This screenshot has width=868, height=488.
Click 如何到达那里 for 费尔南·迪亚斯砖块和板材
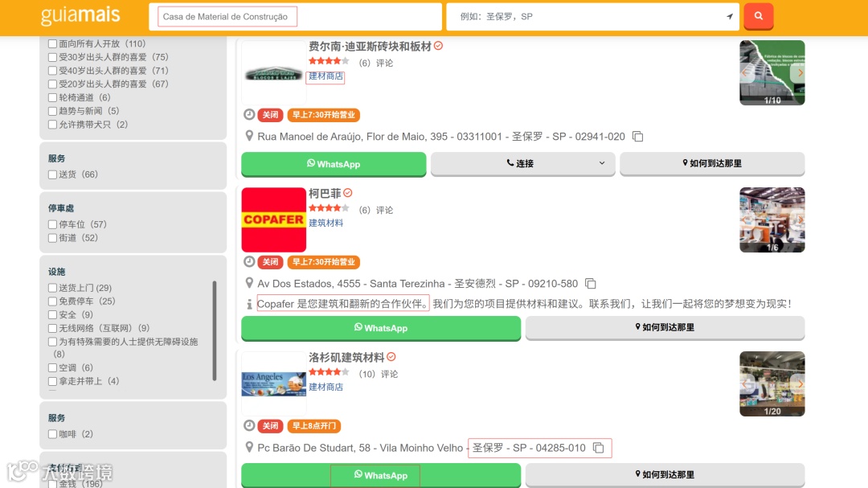pos(712,163)
